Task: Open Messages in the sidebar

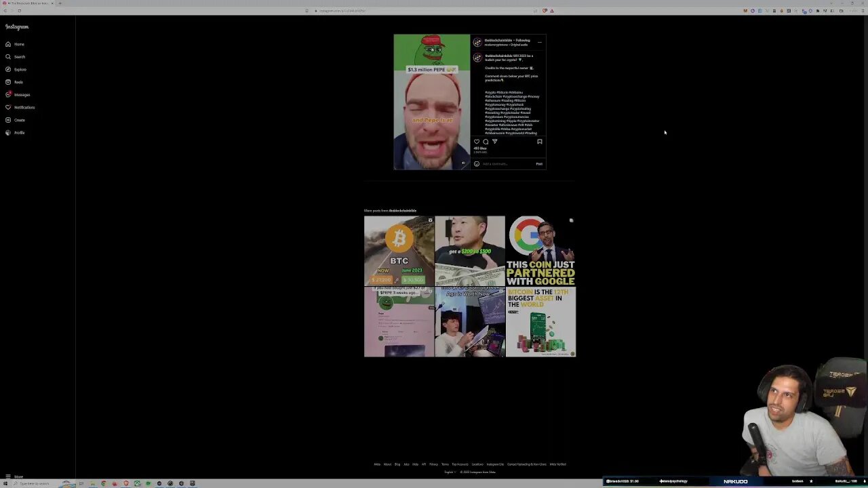Action: 18,95
